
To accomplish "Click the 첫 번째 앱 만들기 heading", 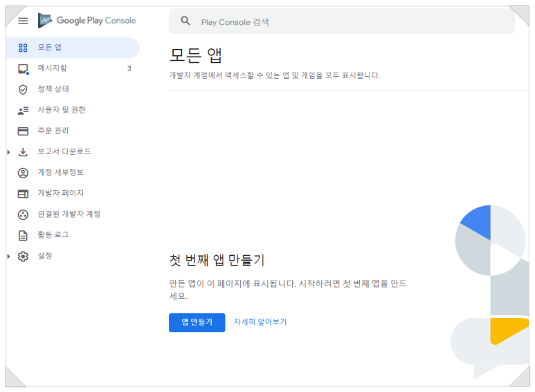I will pyautogui.click(x=217, y=261).
